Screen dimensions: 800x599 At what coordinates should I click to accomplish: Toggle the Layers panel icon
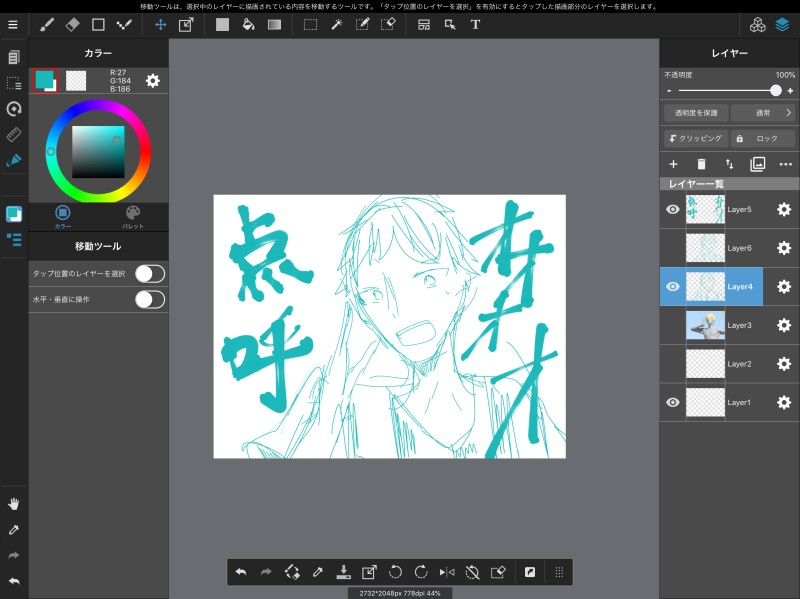pyautogui.click(x=782, y=24)
